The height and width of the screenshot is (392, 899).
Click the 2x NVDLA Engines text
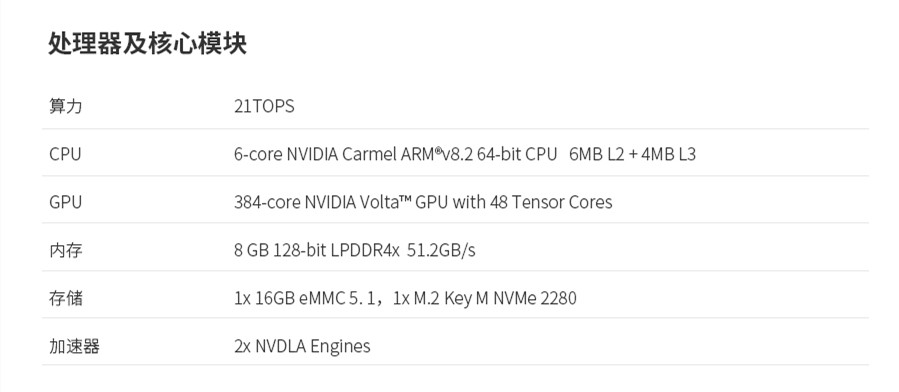(302, 346)
